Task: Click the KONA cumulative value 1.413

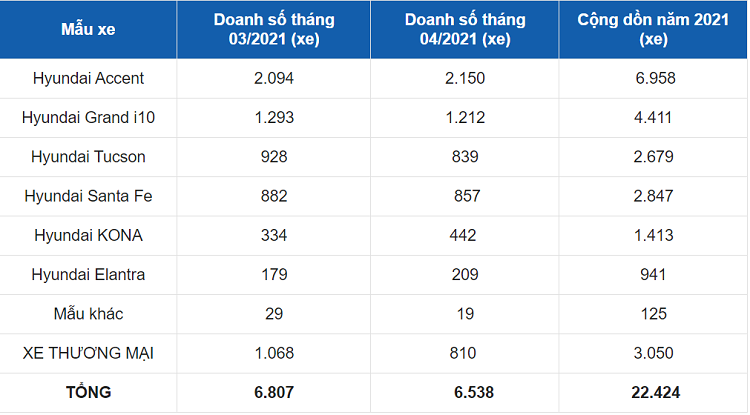Action: point(653,235)
